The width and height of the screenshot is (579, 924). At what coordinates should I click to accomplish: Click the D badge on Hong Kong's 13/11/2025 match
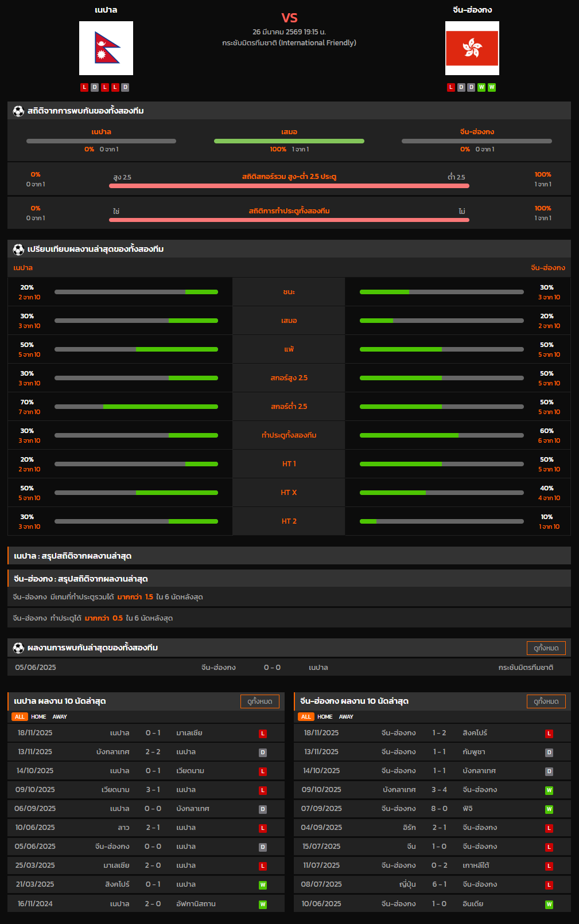[549, 753]
